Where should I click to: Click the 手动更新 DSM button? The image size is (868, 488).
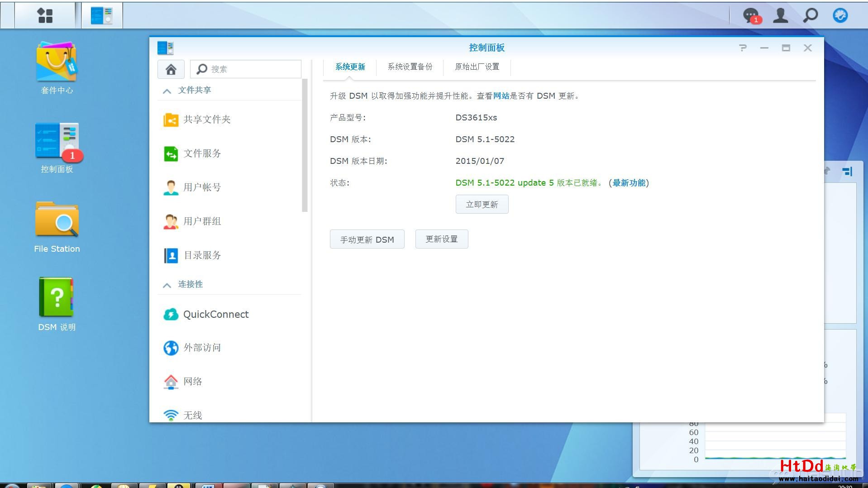pos(367,239)
